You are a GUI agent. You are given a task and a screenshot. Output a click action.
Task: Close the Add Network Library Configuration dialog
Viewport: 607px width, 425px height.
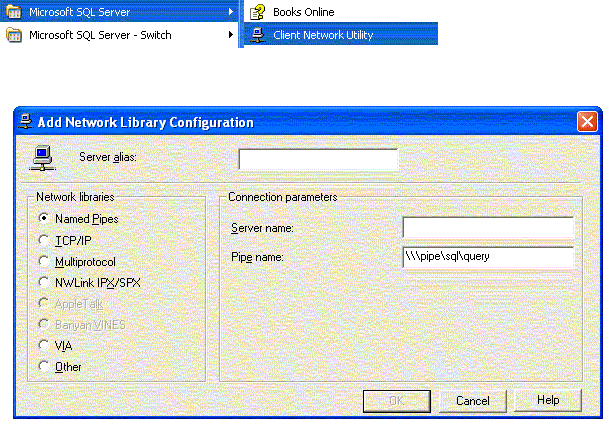point(587,122)
